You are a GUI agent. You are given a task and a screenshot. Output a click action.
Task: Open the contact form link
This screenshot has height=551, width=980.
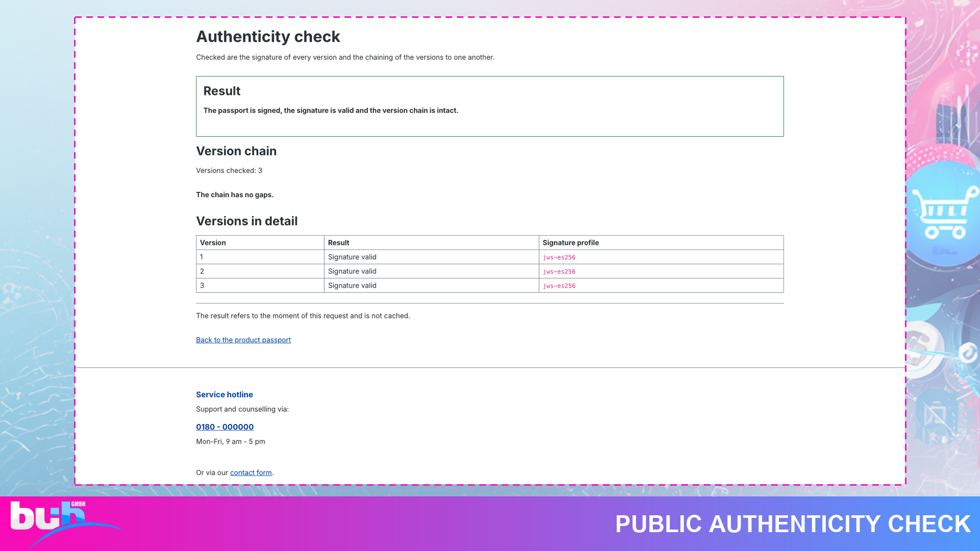(251, 472)
